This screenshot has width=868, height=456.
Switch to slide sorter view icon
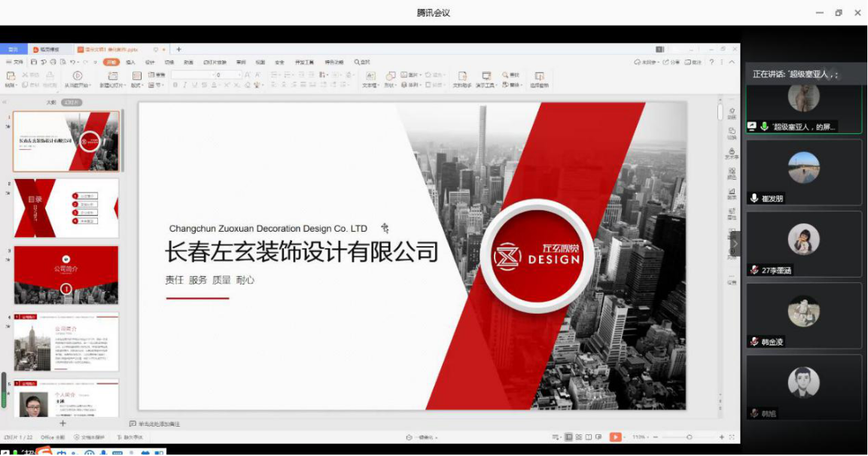[578, 437]
